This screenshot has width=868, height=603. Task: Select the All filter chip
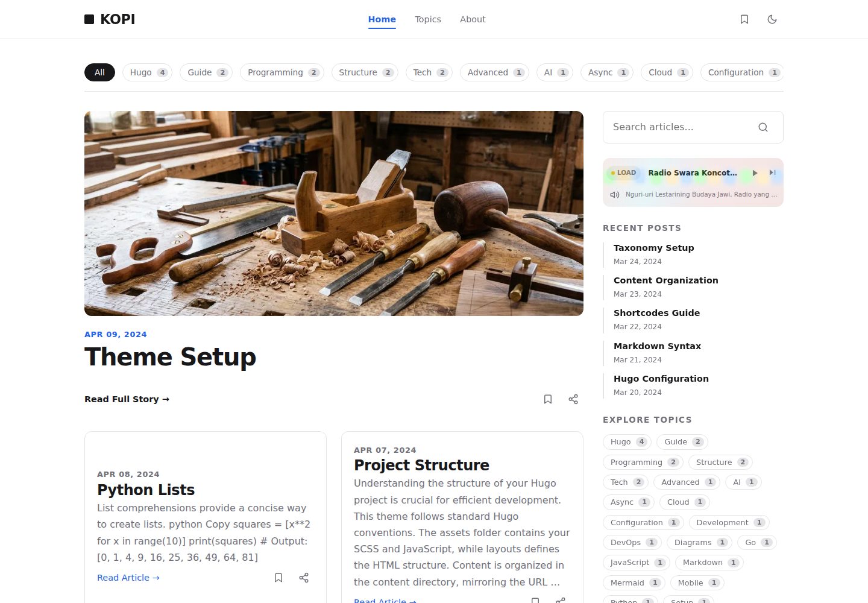tap(99, 72)
